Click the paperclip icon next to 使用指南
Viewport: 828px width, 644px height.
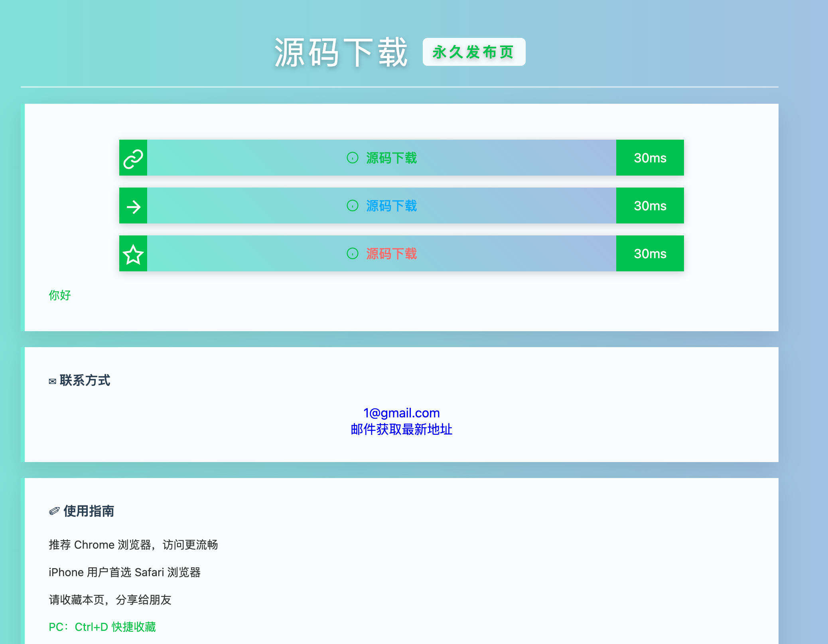click(53, 511)
